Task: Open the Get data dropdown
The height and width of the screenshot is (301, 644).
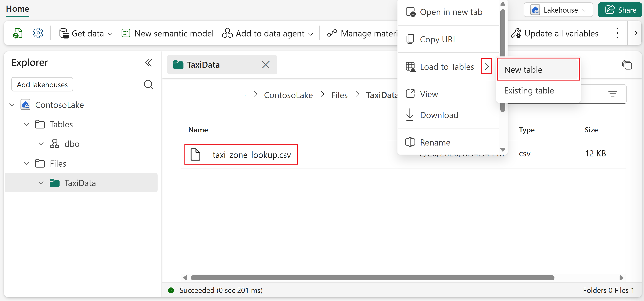Action: coord(86,33)
